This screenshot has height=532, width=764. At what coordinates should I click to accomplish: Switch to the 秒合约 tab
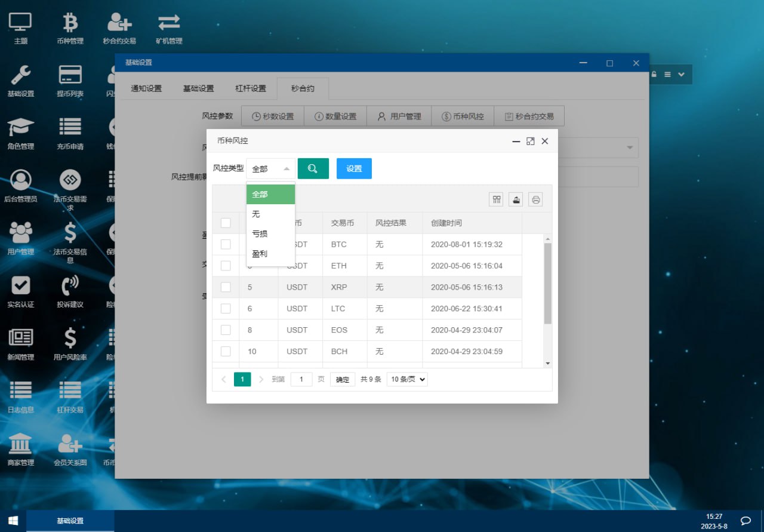[303, 88]
